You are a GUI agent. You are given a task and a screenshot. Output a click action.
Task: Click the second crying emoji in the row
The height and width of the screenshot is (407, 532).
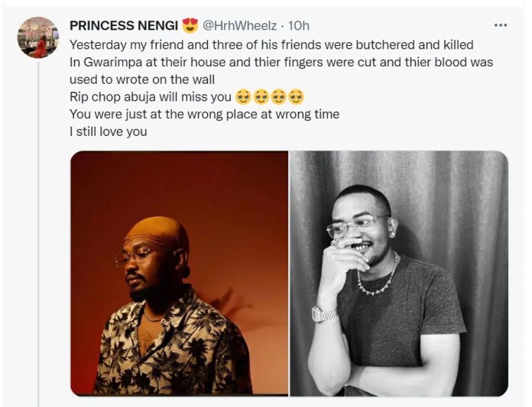tap(261, 97)
